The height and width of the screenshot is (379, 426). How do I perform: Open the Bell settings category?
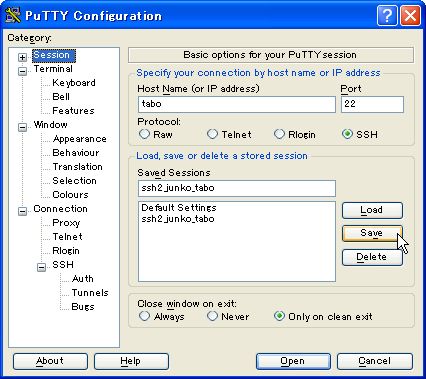[61, 97]
